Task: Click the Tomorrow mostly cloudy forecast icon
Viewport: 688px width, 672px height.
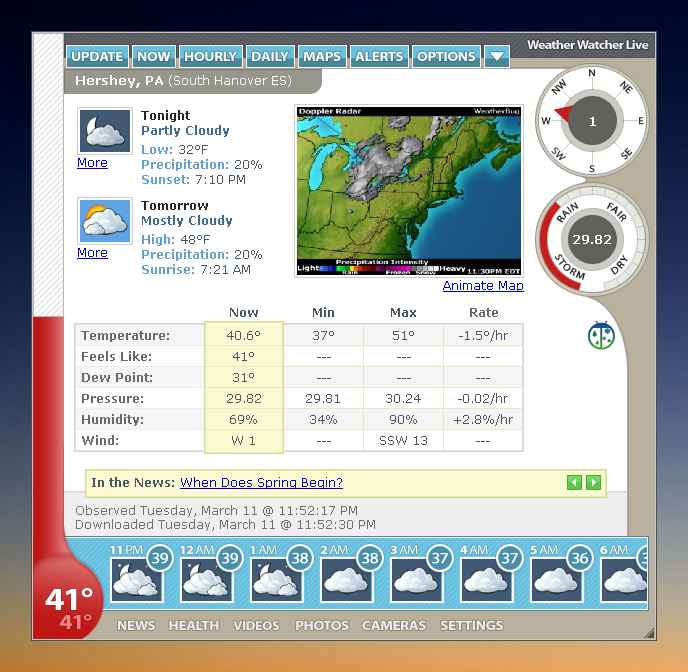Action: coord(105,221)
